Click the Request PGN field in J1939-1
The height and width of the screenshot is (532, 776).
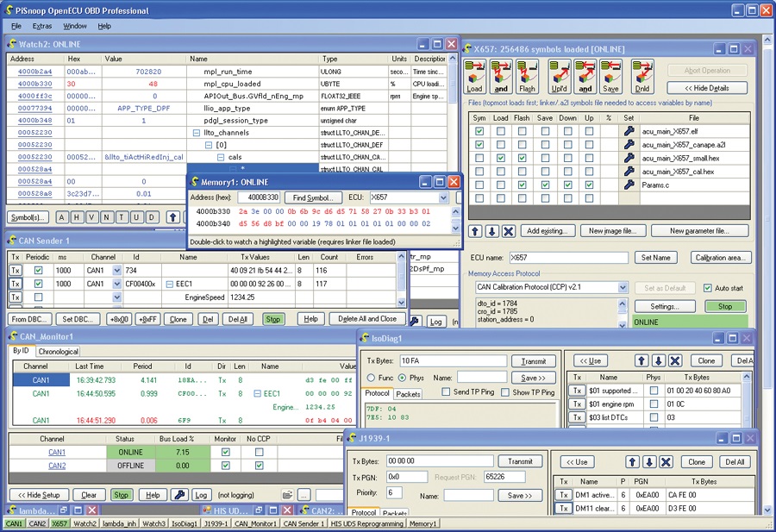[504, 477]
